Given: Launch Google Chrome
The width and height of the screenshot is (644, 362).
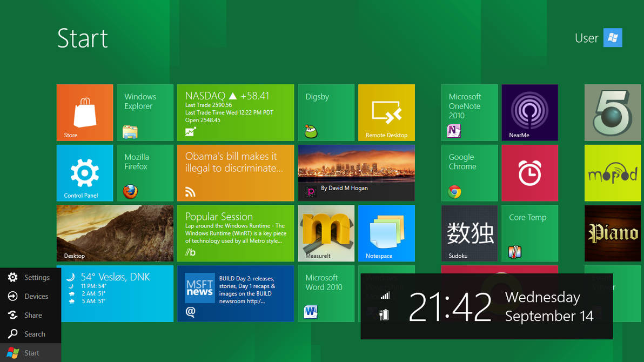Looking at the screenshot, I should (469, 173).
